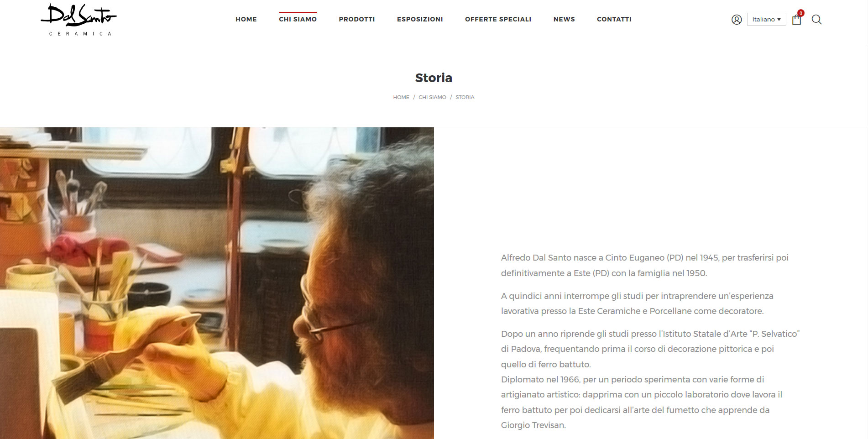Open OFFERTE SPECIALI section
Image resolution: width=868 pixels, height=439 pixels.
pos(498,19)
